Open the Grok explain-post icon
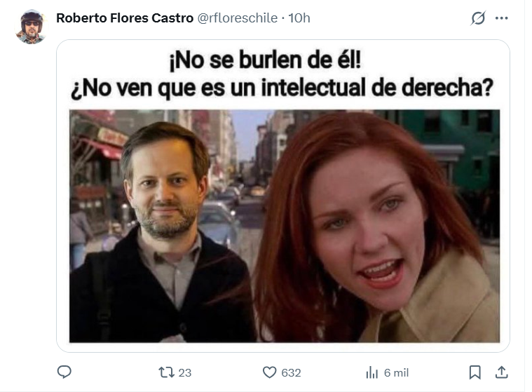The image size is (532, 392). click(x=478, y=18)
